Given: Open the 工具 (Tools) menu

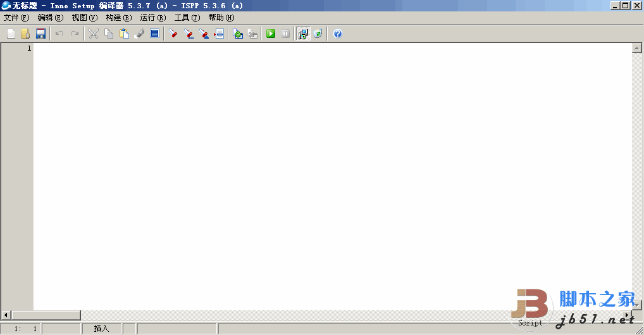Looking at the screenshot, I should pos(187,18).
